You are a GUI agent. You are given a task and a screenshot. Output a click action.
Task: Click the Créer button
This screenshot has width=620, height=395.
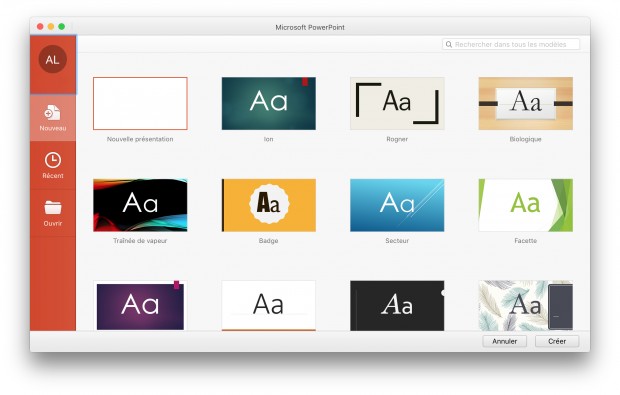557,341
